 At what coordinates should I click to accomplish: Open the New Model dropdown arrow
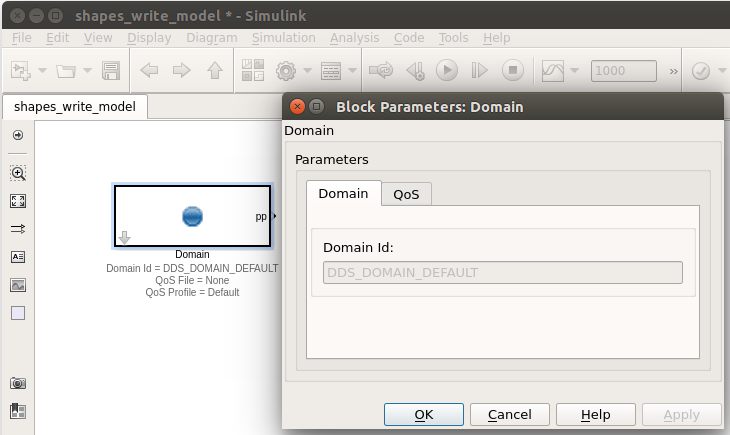point(42,71)
